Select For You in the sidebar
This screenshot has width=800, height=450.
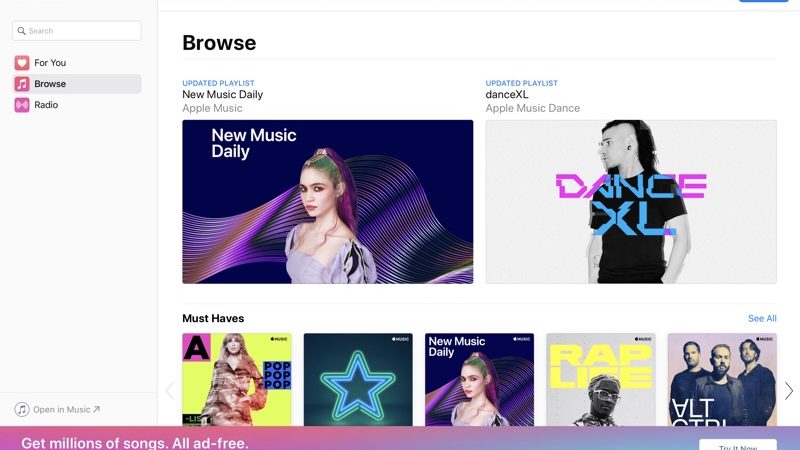coord(77,63)
